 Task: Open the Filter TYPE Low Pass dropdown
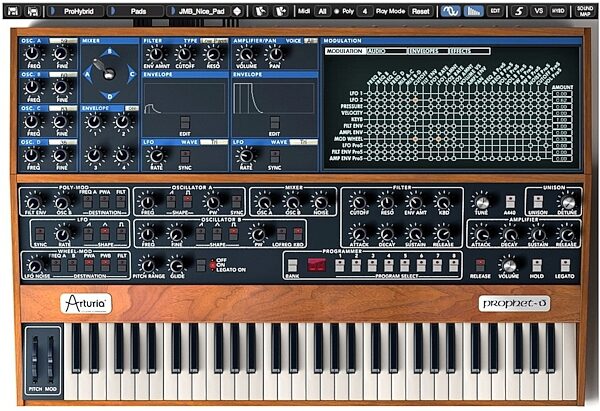pyautogui.click(x=214, y=41)
